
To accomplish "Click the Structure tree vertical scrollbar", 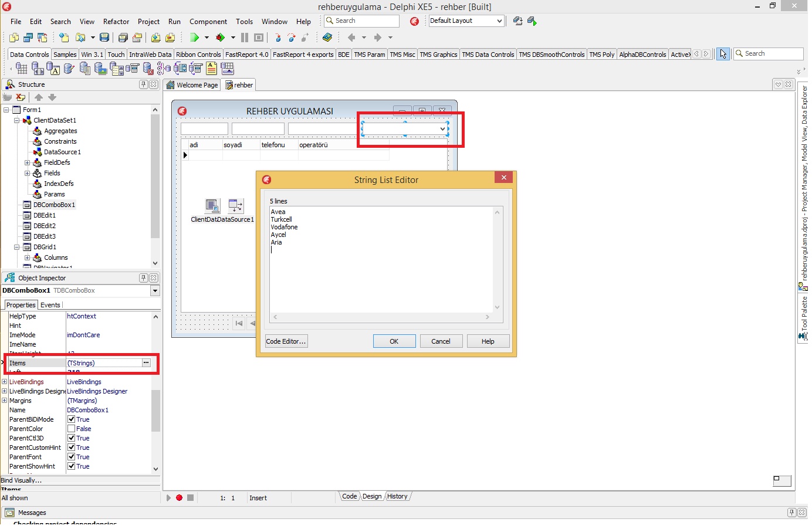I will pyautogui.click(x=155, y=186).
